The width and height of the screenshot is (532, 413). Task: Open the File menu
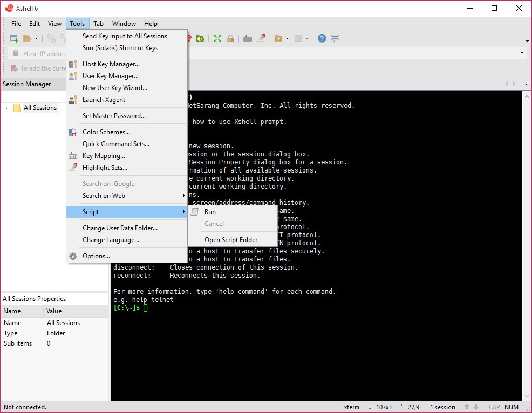(16, 23)
